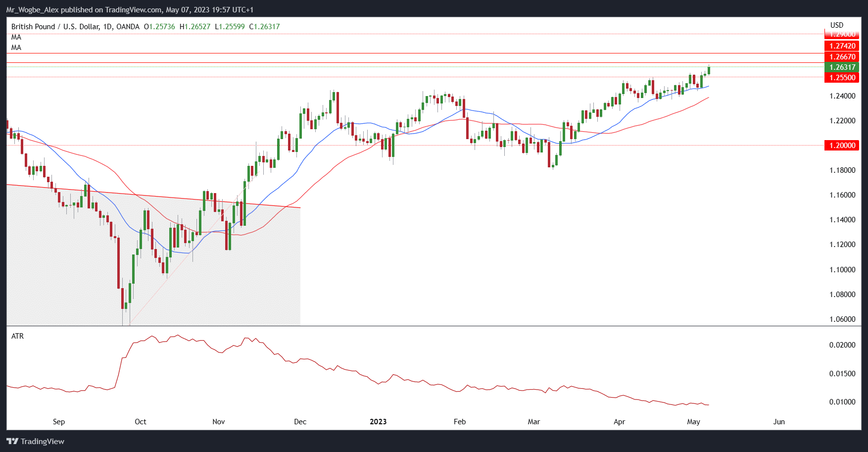Select the second MA indicator label above the grey line
The image size is (868, 452).
click(16, 48)
